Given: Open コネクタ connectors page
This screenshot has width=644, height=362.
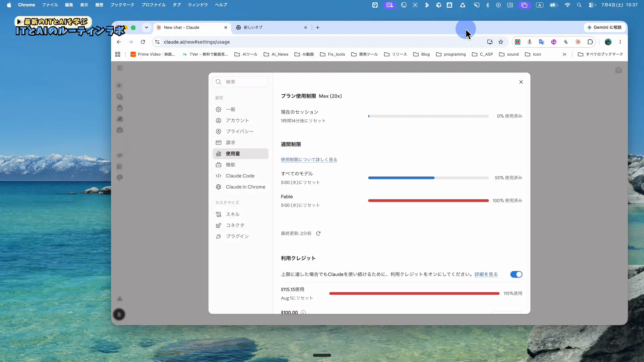Looking at the screenshot, I should 240,225.
